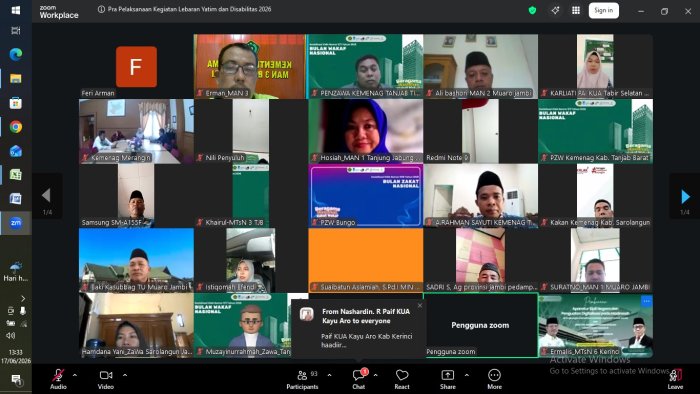Open three-dot menu on Ermalis_MTsN 6 Kerinci tile
The image size is (700, 394).
[646, 302]
